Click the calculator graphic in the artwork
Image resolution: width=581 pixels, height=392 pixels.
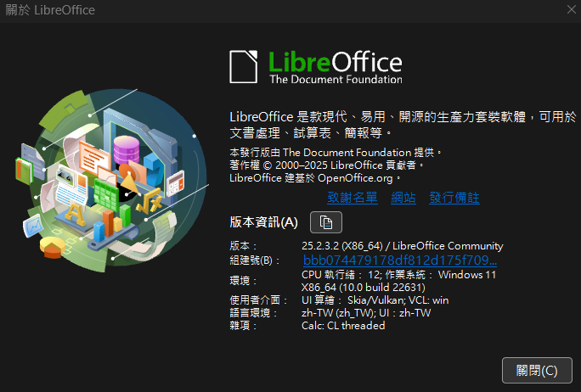pos(175,183)
